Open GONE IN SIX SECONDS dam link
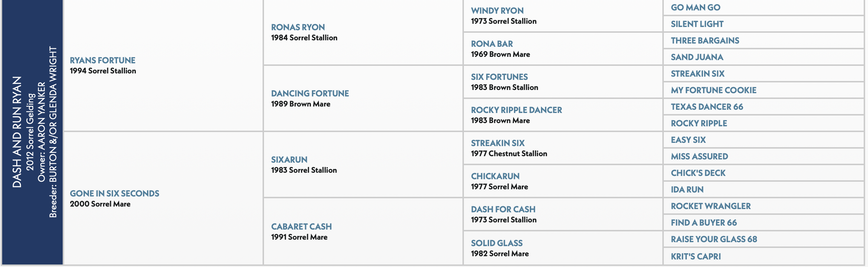This screenshot has height=267, width=868. pyautogui.click(x=115, y=194)
